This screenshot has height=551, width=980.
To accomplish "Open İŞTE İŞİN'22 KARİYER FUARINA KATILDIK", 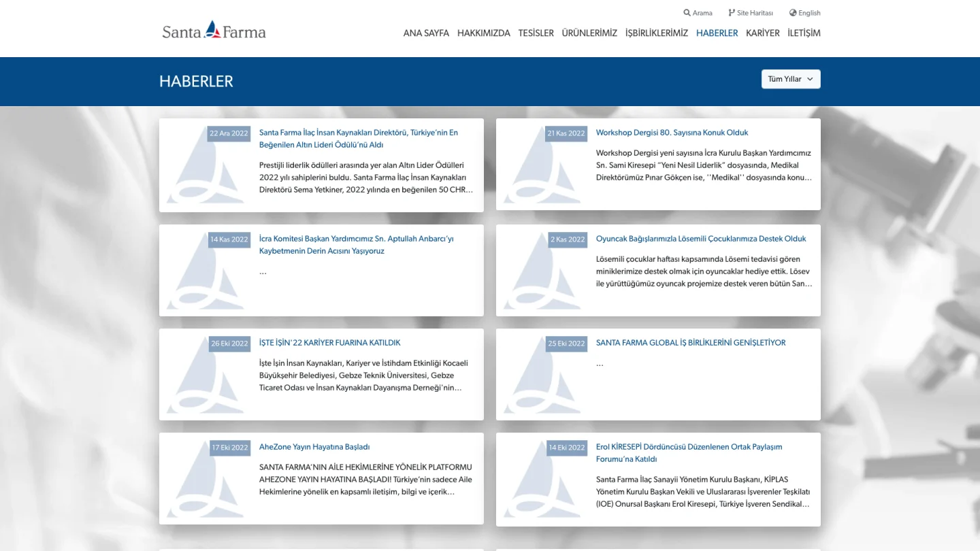I will tap(330, 343).
